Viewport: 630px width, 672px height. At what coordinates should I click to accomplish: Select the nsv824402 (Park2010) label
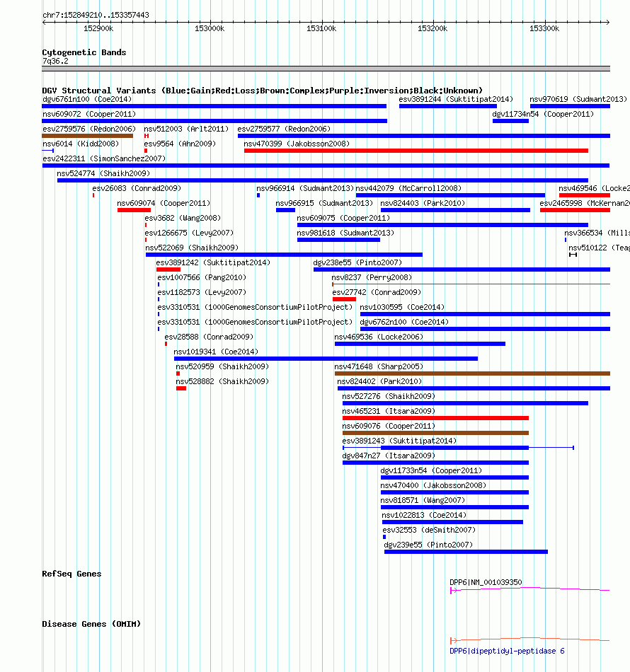tap(379, 381)
